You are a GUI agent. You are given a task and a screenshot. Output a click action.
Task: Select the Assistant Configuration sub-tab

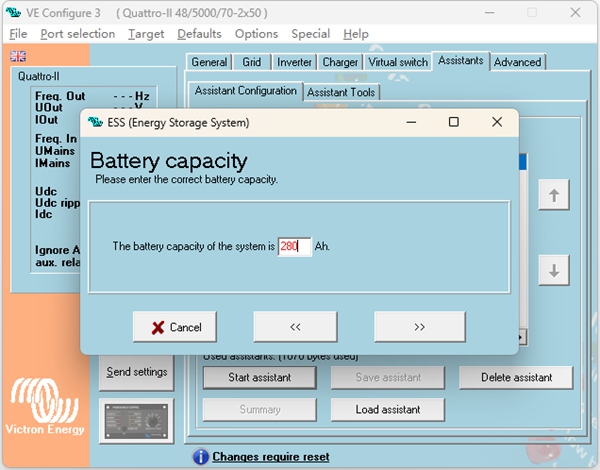[246, 91]
